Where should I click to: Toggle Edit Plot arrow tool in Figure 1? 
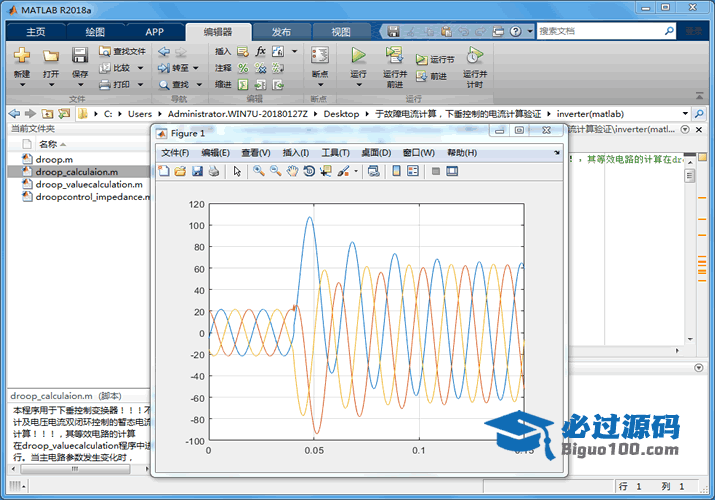[x=237, y=171]
